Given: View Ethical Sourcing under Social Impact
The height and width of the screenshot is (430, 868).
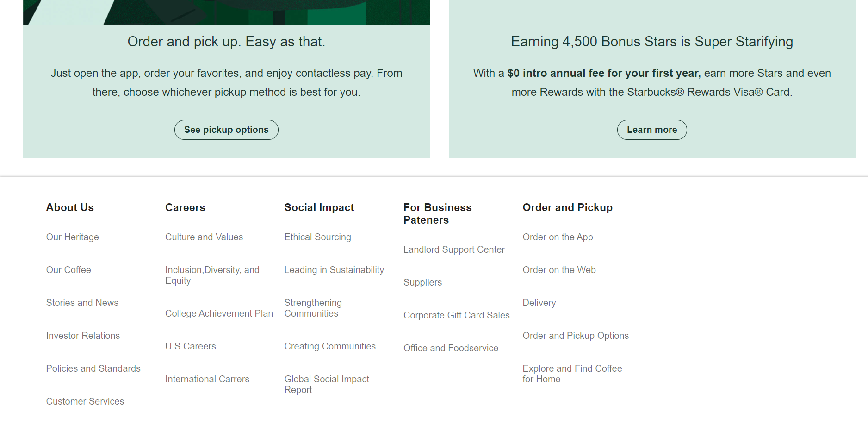Looking at the screenshot, I should point(317,237).
